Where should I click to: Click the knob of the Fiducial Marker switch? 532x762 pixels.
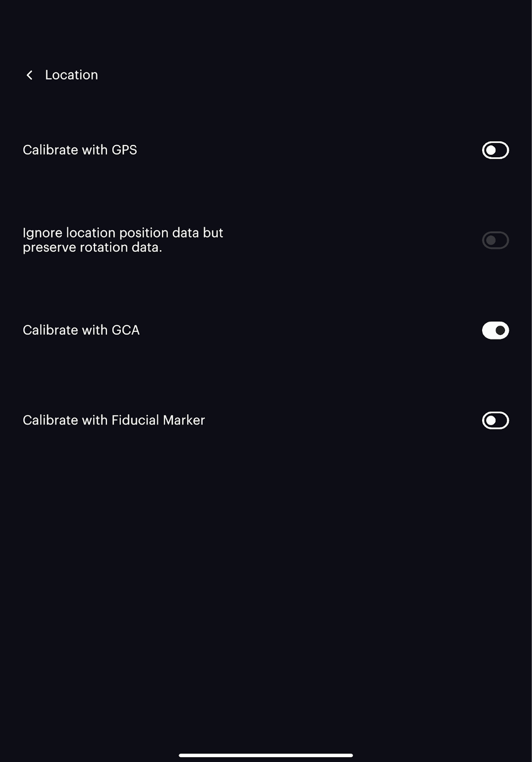491,421
